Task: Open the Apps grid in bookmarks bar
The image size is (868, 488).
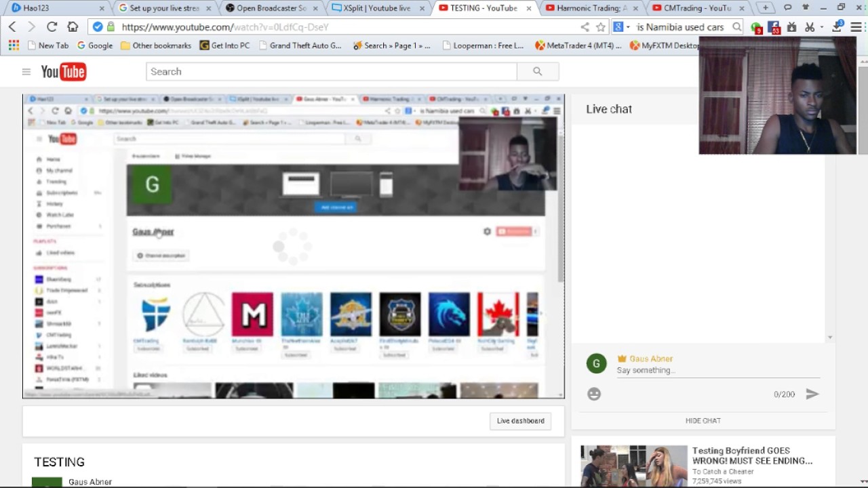Action: tap(14, 45)
